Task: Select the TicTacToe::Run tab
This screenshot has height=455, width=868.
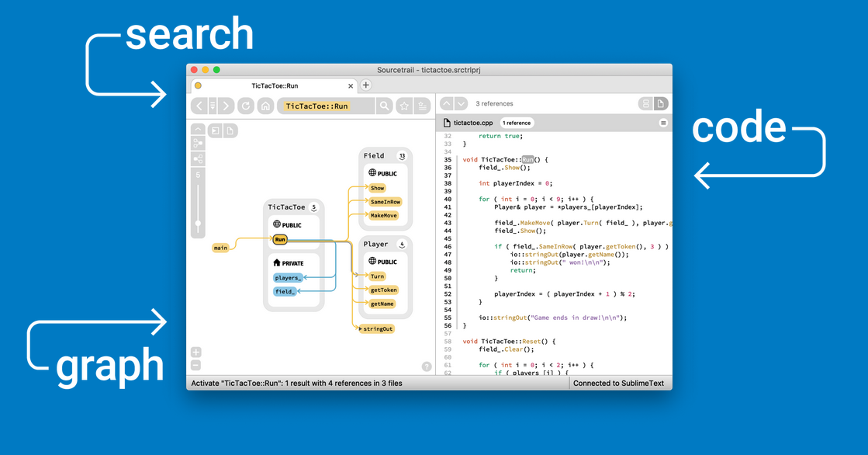Action: coord(275,85)
